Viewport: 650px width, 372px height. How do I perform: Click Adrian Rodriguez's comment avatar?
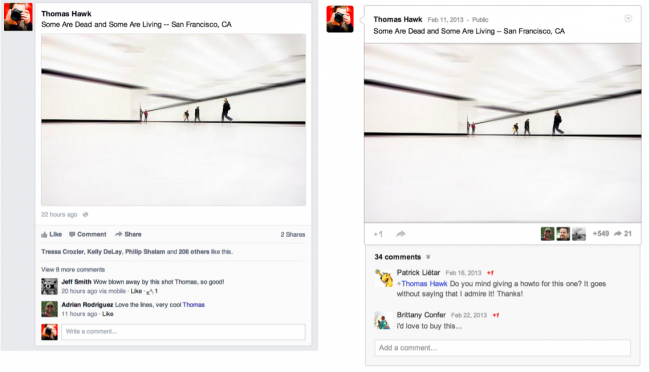(x=49, y=309)
